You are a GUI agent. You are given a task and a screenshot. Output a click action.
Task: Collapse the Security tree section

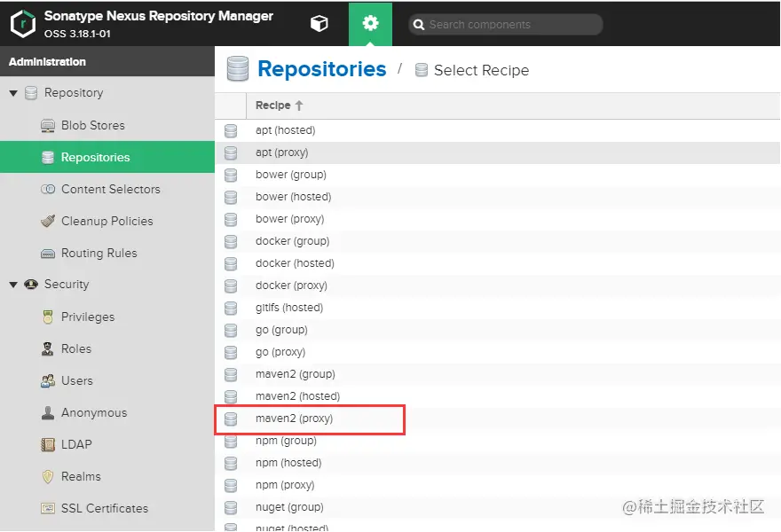click(13, 285)
